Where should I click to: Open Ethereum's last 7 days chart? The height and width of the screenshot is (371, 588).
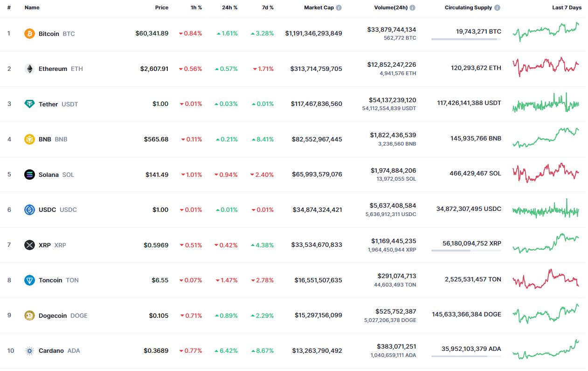click(x=546, y=67)
